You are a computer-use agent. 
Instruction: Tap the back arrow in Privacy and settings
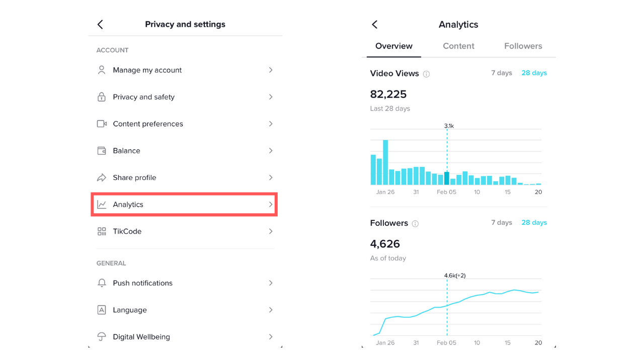tap(100, 25)
